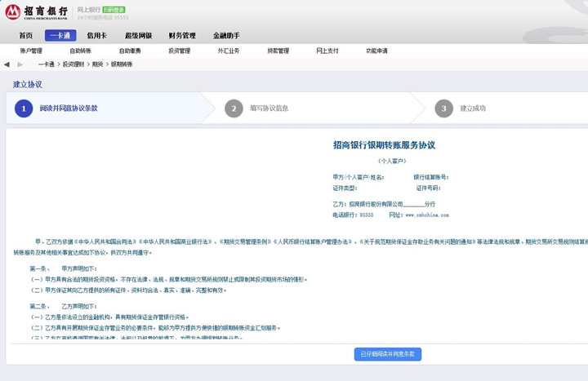This screenshot has width=588, height=381.
Task: Click 电话银行: 95555 text
Action: click(x=353, y=215)
